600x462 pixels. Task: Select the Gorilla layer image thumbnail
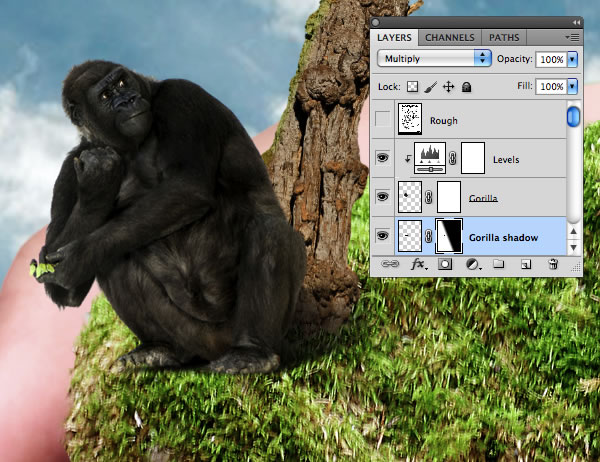pyautogui.click(x=410, y=197)
